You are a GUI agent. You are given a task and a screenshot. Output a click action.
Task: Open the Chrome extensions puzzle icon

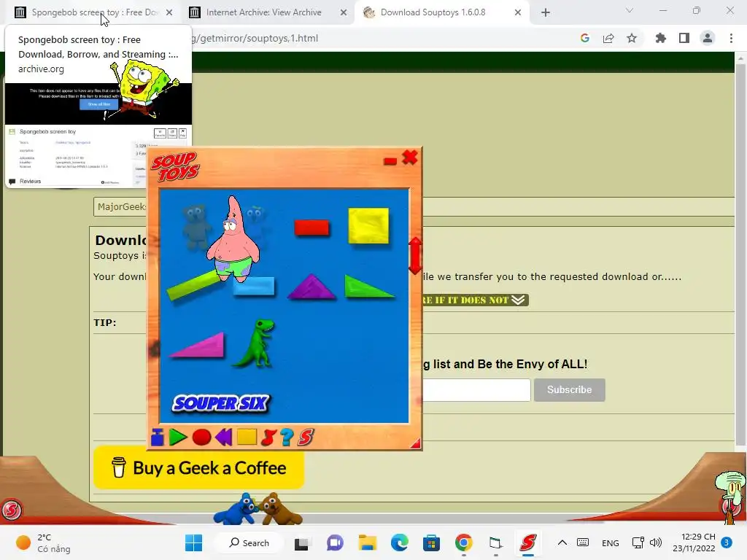(x=661, y=38)
